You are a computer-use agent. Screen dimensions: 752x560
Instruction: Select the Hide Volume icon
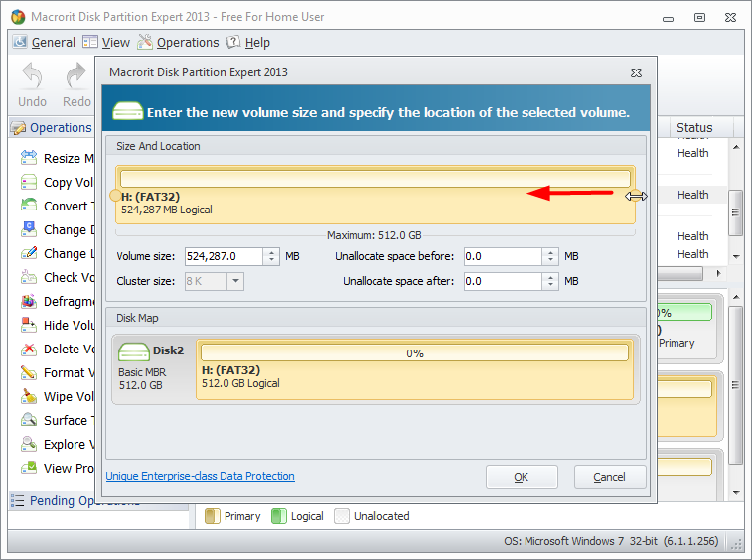pyautogui.click(x=29, y=325)
